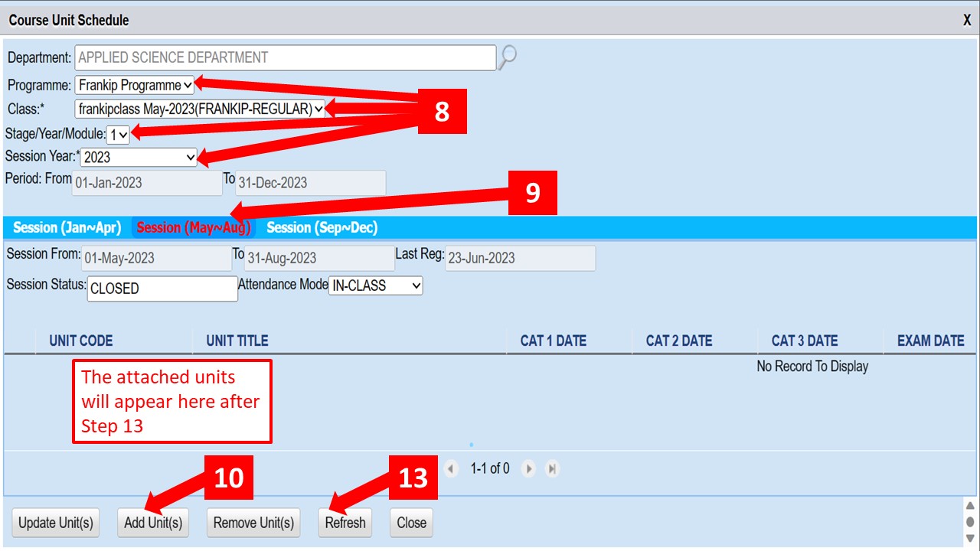The image size is (980, 551).
Task: Go to the next page of units
Action: coord(528,468)
